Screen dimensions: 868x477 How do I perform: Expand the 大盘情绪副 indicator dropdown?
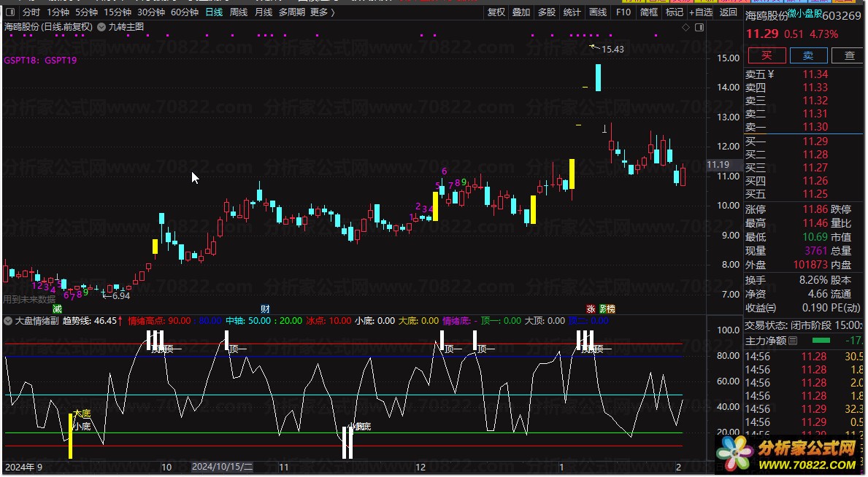(8, 320)
